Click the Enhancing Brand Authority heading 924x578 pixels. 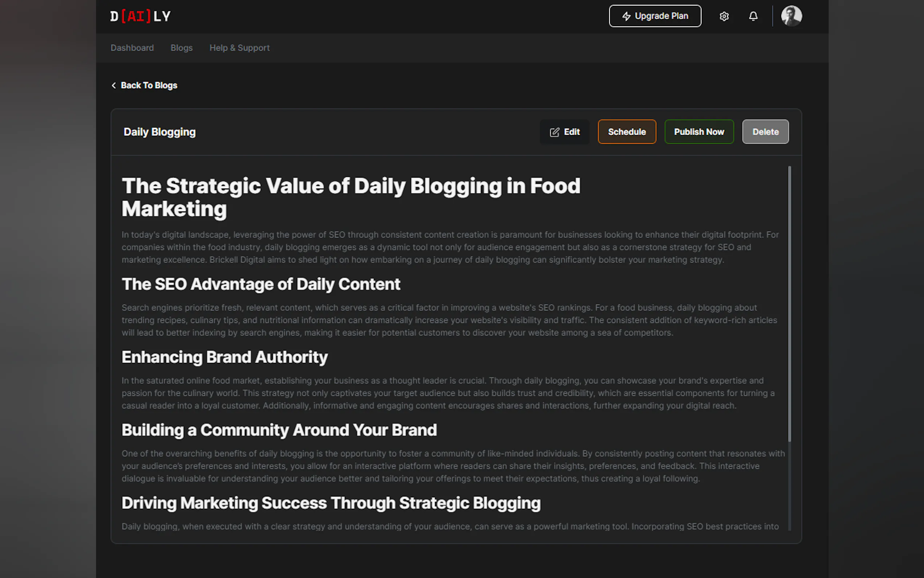click(224, 357)
